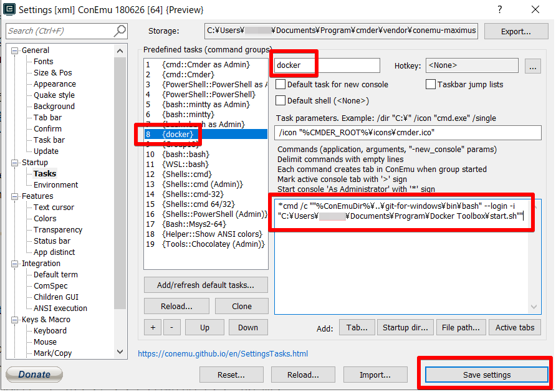Click the File path... button
The height and width of the screenshot is (392, 556).
tap(461, 327)
